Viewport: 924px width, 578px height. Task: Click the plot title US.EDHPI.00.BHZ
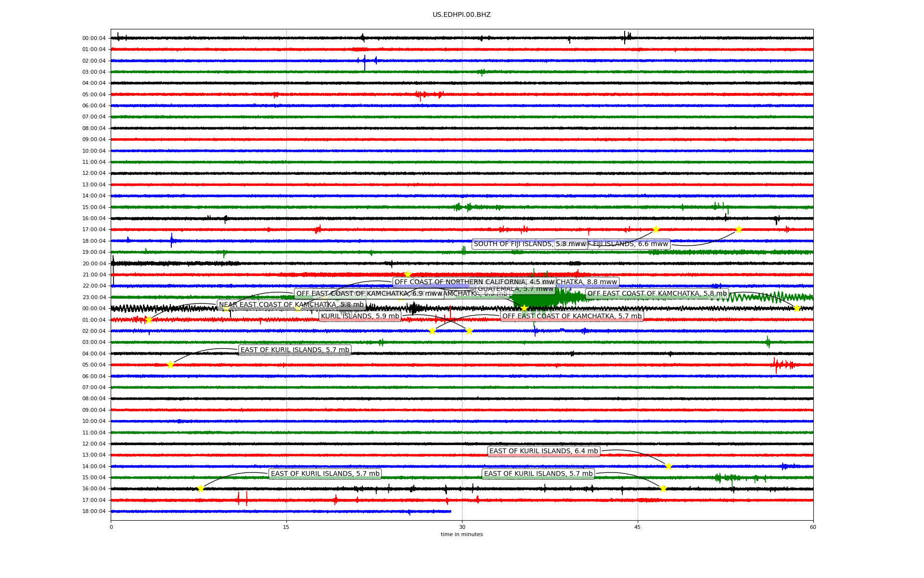pos(462,15)
